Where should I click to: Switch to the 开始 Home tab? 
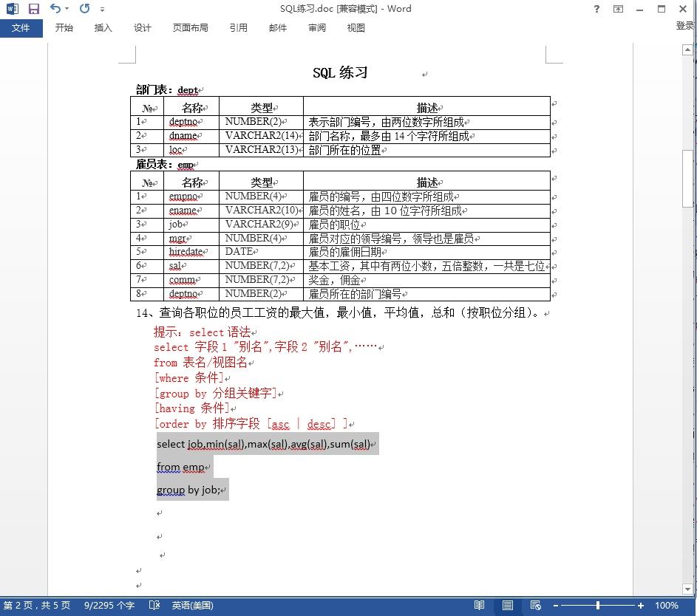point(64,28)
